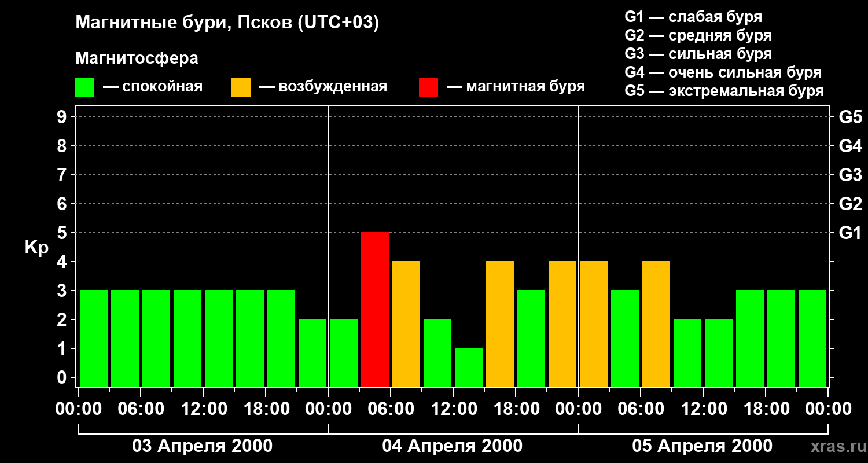The image size is (868, 463).
Task: Click the '12:00' tick above 04 Апреля
Action: pyautogui.click(x=453, y=409)
